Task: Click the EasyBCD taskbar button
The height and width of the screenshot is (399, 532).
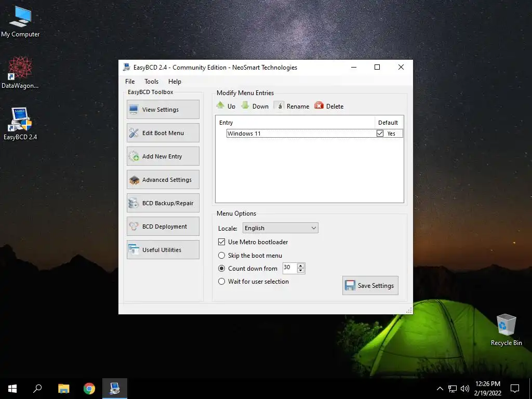Action: point(115,389)
